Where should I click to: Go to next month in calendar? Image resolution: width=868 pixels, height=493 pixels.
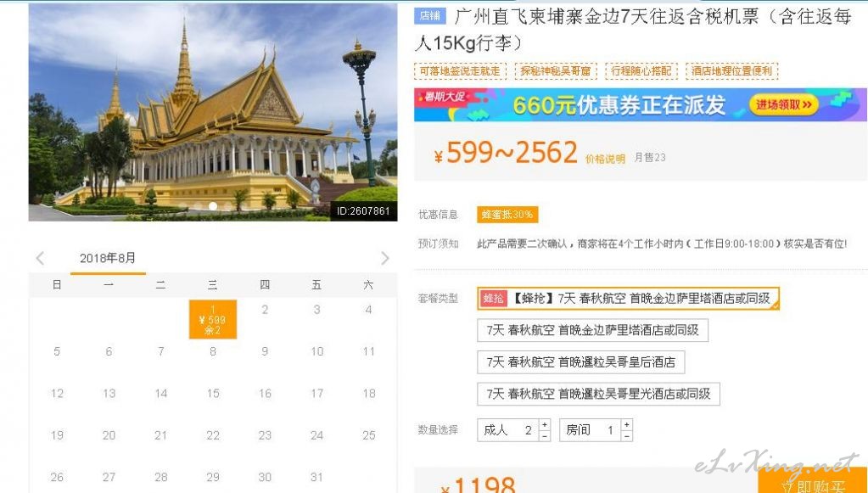click(x=385, y=259)
